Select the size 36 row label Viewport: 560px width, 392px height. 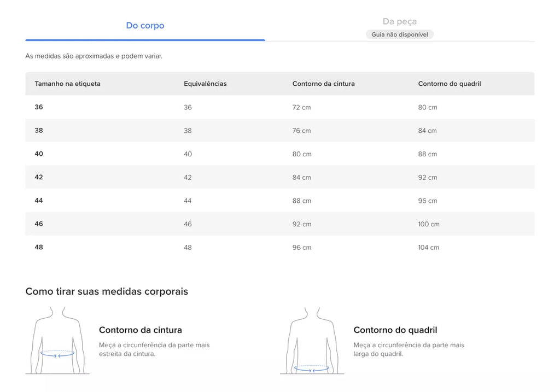click(39, 107)
